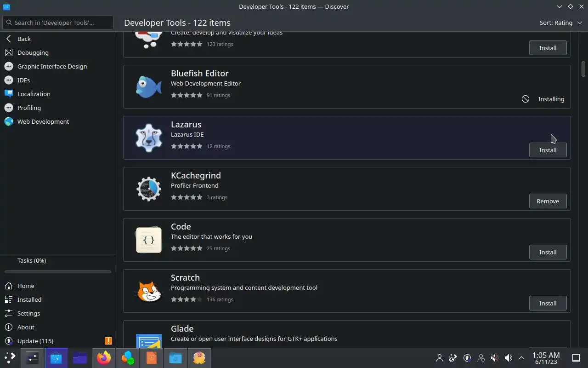Open the Scratch app title

(185, 277)
